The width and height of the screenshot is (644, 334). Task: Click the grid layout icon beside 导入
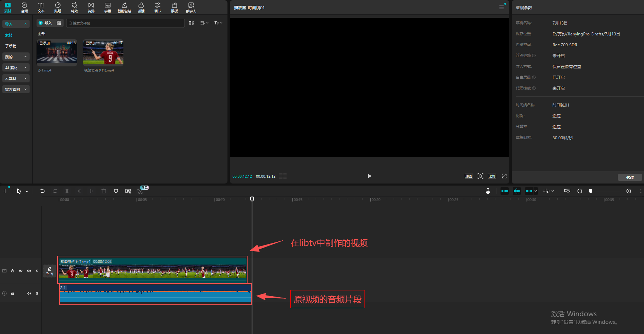point(59,23)
